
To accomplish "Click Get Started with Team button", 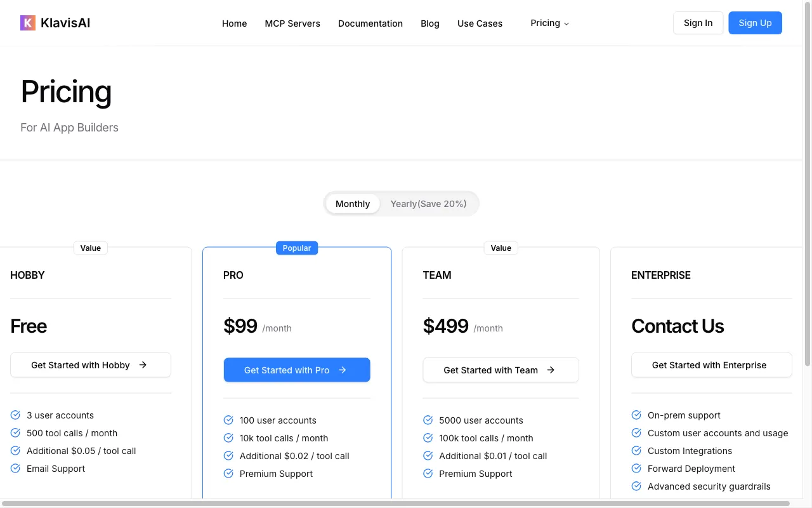I will 501,370.
